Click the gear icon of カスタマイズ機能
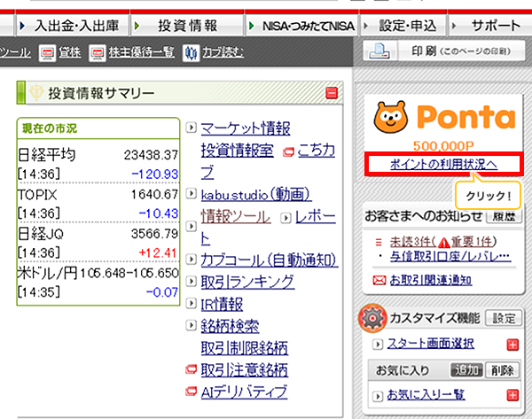 click(372, 318)
